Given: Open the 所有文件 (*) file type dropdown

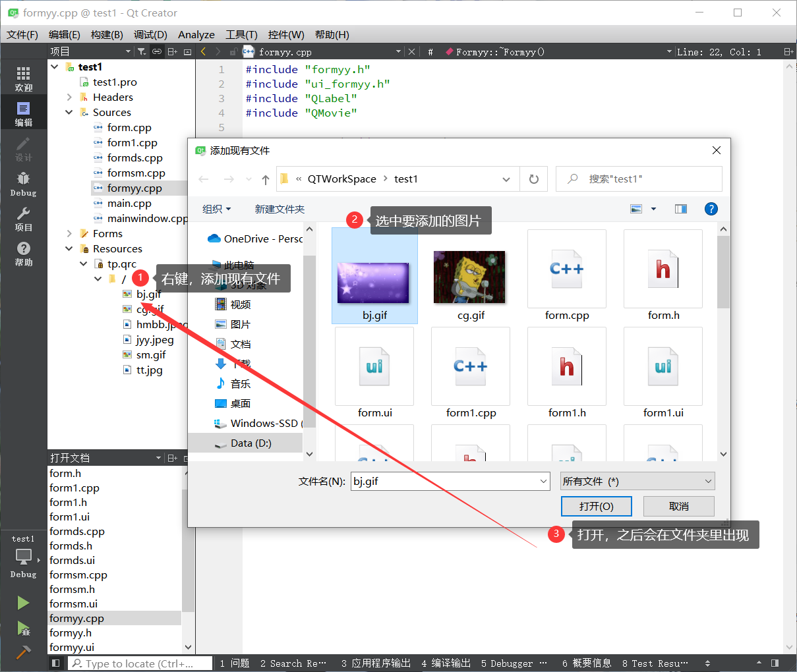Looking at the screenshot, I should coord(637,481).
